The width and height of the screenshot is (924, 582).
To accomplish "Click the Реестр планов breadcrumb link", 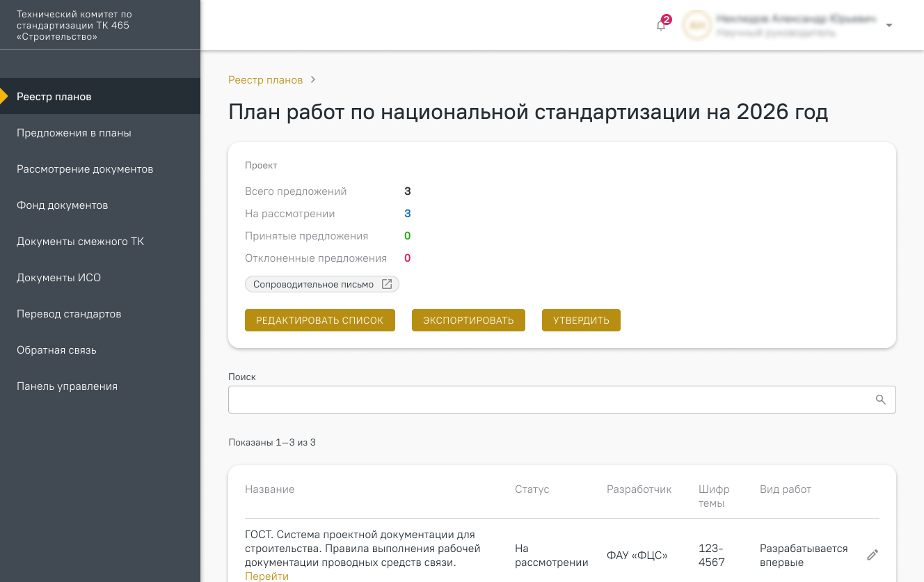I will [265, 80].
